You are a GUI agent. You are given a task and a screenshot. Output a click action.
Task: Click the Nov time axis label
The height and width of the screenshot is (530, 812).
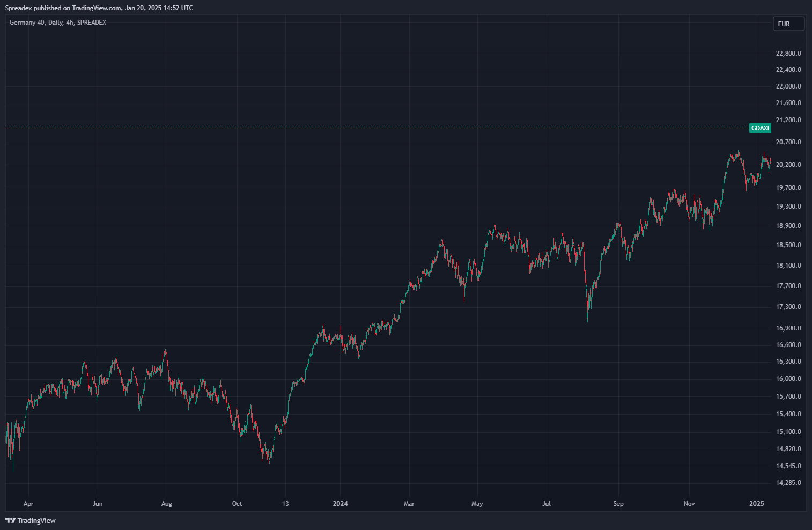pyautogui.click(x=689, y=504)
